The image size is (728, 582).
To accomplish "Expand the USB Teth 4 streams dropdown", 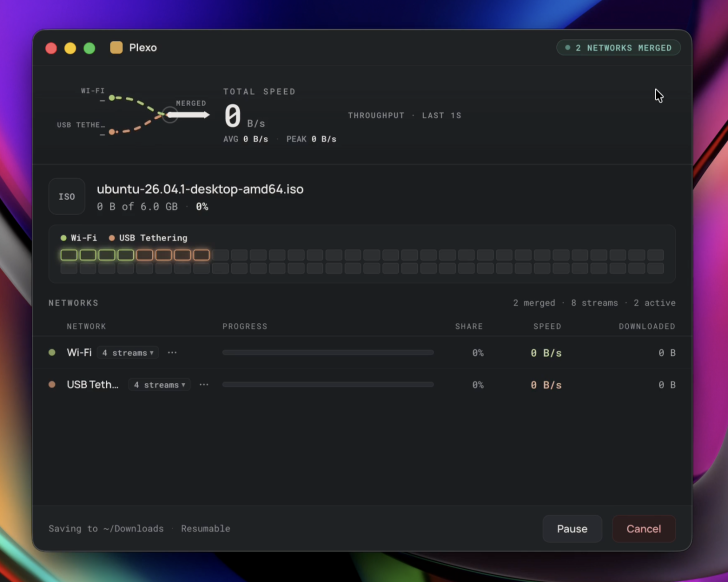I will click(x=159, y=385).
